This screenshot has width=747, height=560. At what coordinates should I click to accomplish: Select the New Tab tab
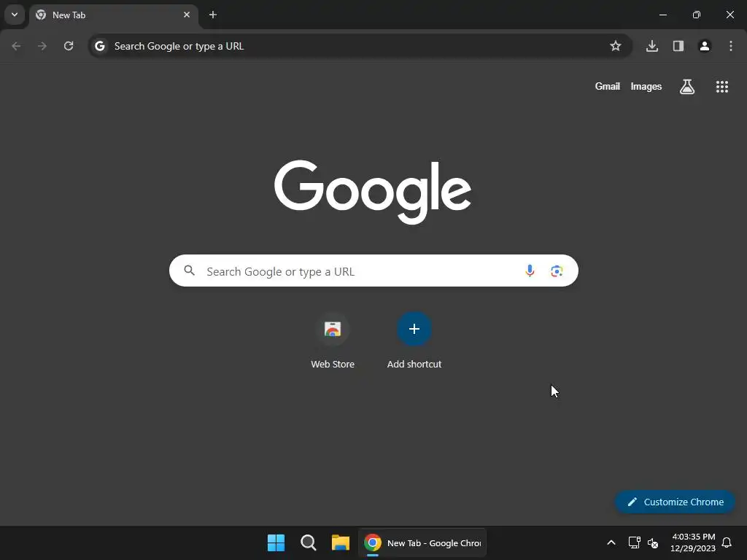point(113,15)
